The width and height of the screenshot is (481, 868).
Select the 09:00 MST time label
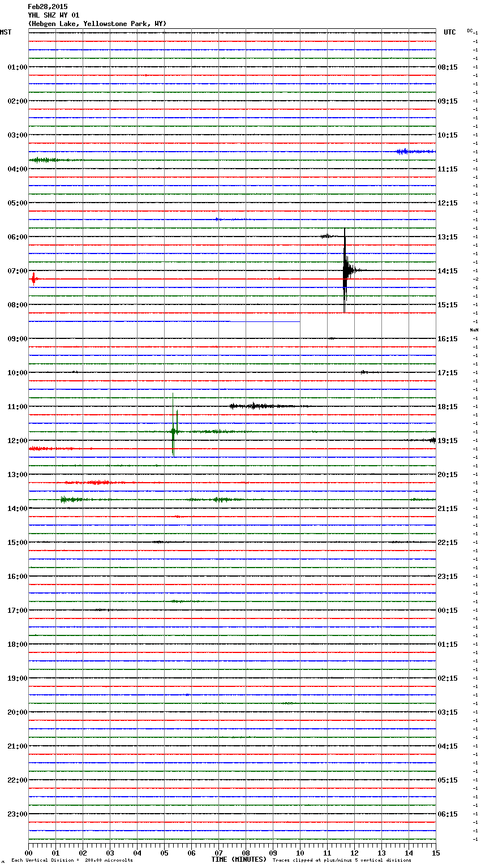coord(17,339)
